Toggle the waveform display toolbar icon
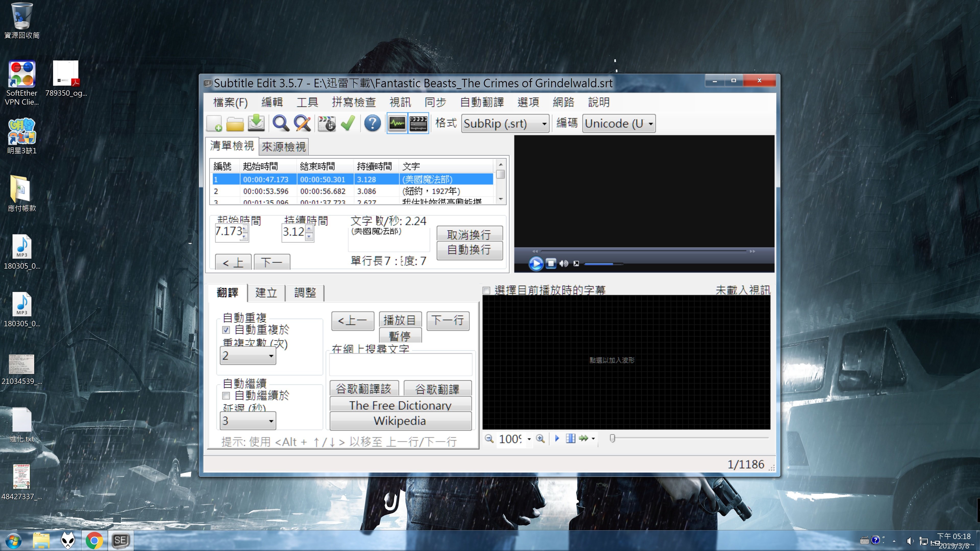The image size is (980, 551). pyautogui.click(x=397, y=123)
